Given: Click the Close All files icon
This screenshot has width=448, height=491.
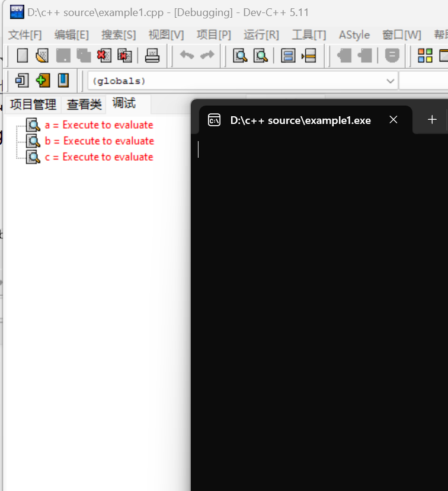Looking at the screenshot, I should 124,56.
